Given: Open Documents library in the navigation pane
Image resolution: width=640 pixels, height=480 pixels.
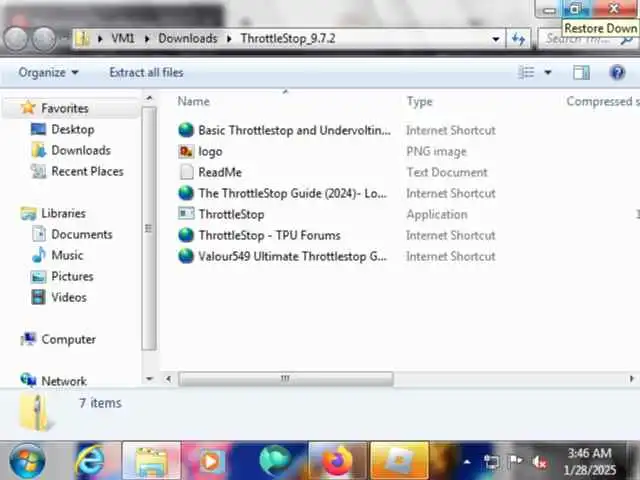Looking at the screenshot, I should click(82, 234).
